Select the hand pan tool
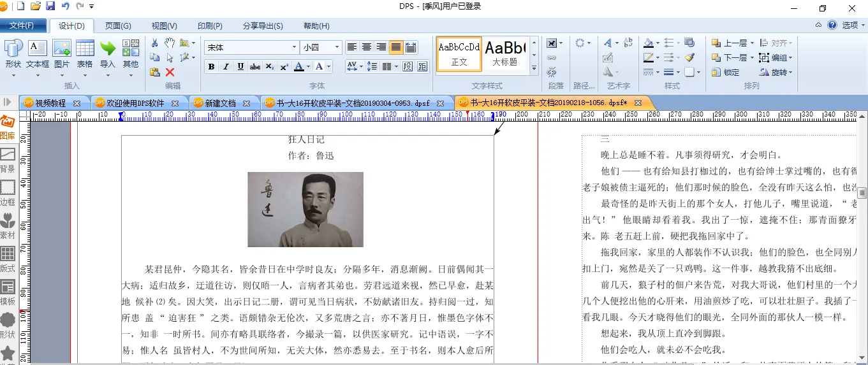The width and height of the screenshot is (868, 365). (x=170, y=43)
